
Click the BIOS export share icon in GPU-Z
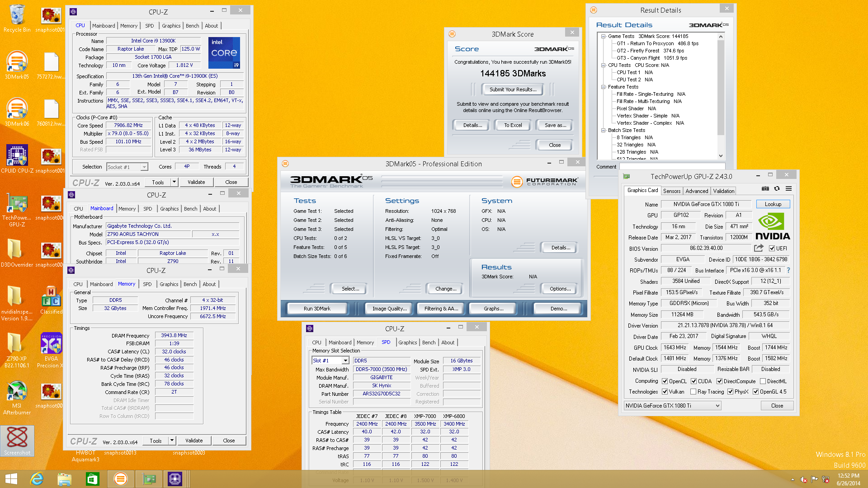point(759,248)
